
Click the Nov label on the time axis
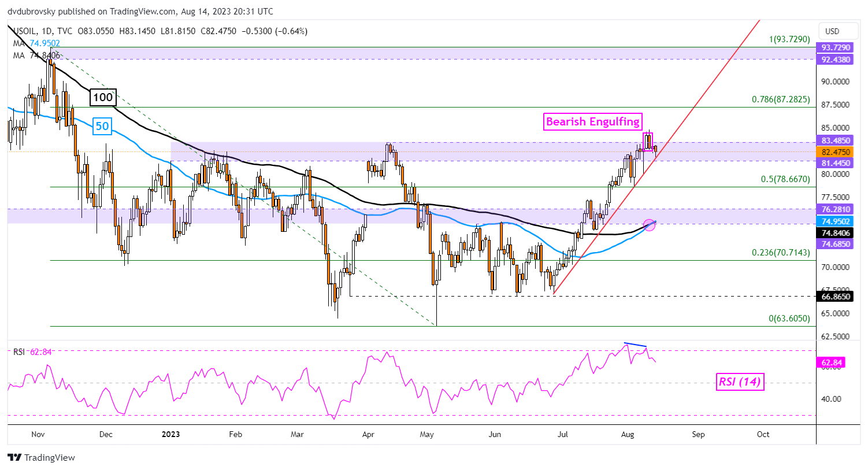click(38, 434)
